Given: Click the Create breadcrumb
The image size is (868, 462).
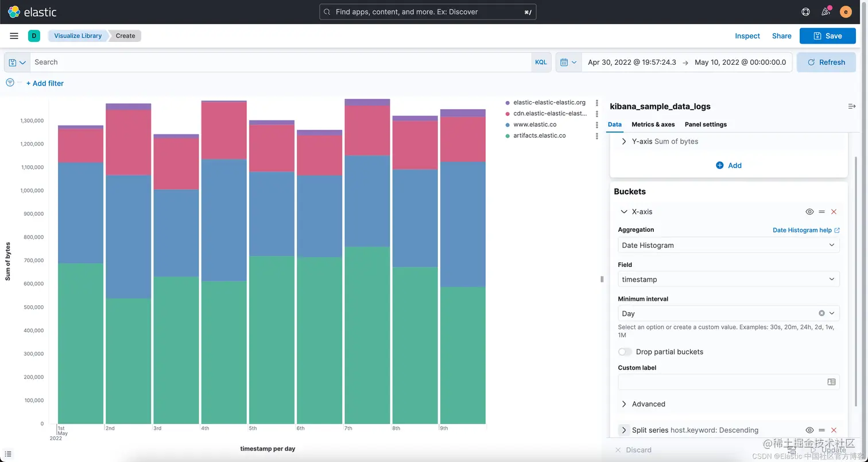Looking at the screenshot, I should (x=125, y=36).
